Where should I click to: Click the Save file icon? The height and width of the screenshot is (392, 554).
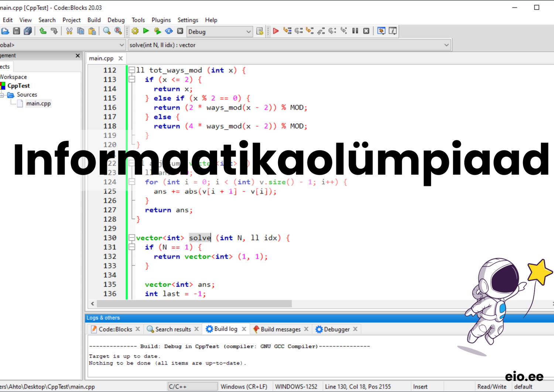(x=17, y=31)
